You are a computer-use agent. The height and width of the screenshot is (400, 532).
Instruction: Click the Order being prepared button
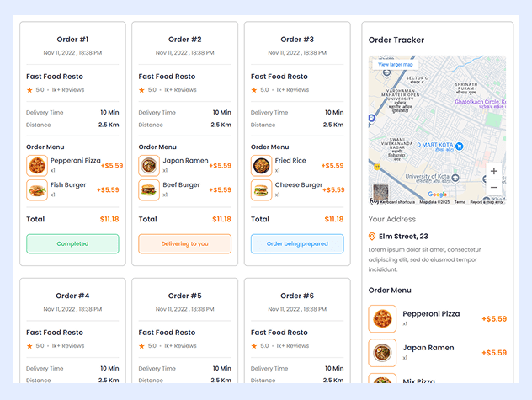pos(297,244)
